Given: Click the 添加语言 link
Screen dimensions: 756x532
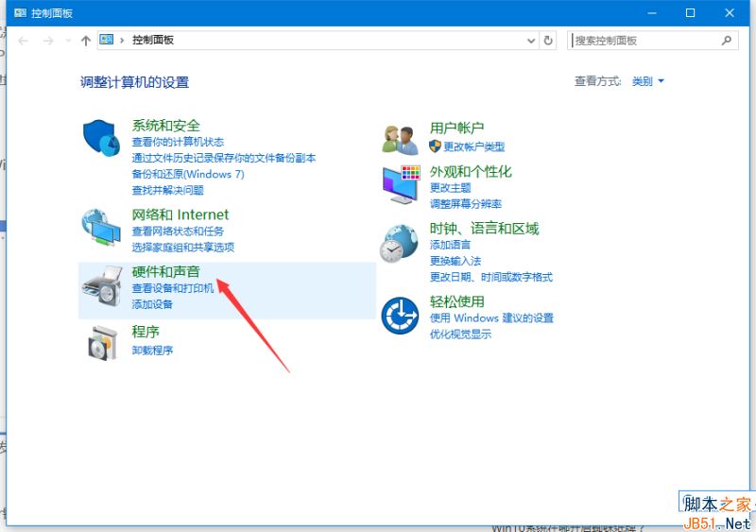Looking at the screenshot, I should coord(451,245).
